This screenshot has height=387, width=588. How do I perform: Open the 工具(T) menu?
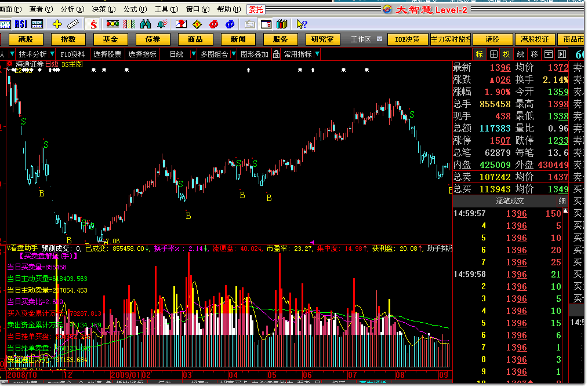(x=166, y=9)
